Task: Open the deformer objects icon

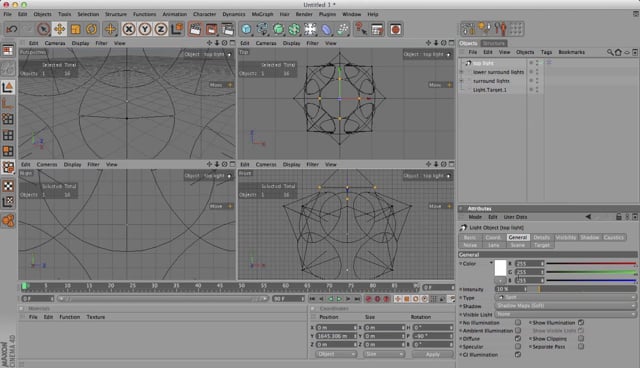Action: click(326, 29)
